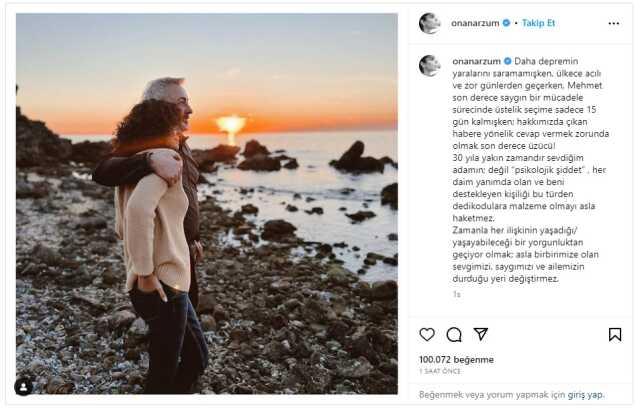Open comments with the speech bubble icon

(454, 334)
